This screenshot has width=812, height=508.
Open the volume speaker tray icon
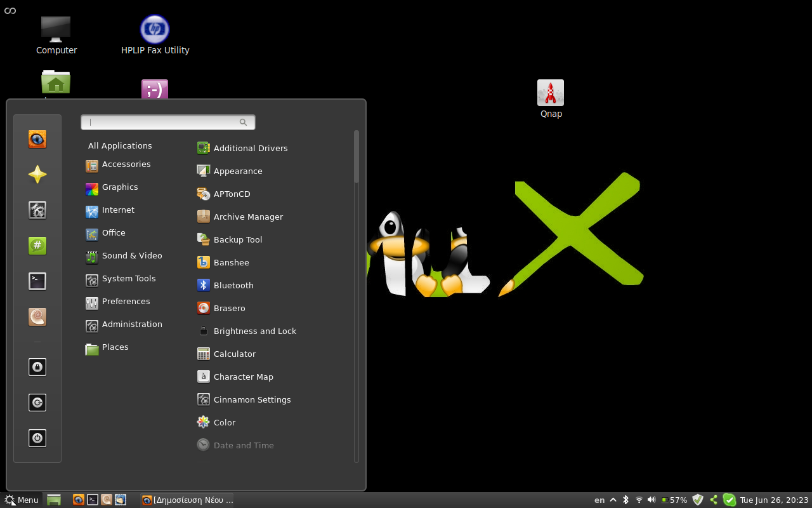[652, 500]
